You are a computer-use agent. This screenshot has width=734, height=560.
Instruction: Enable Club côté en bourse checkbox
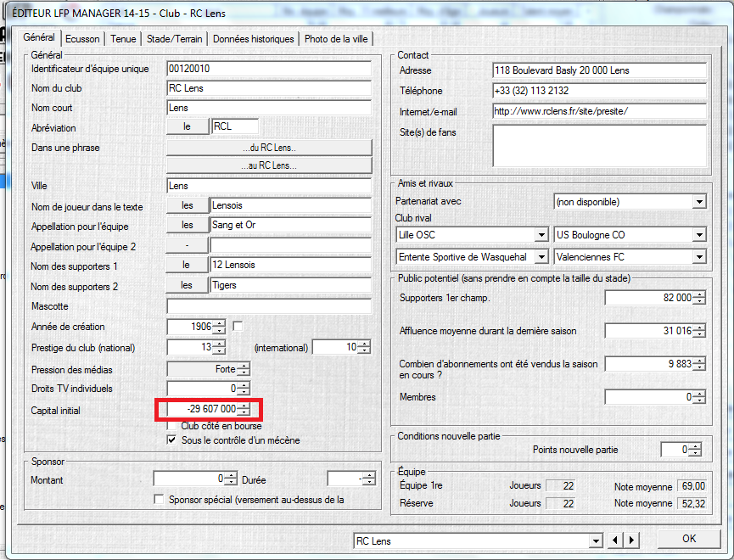coord(171,426)
